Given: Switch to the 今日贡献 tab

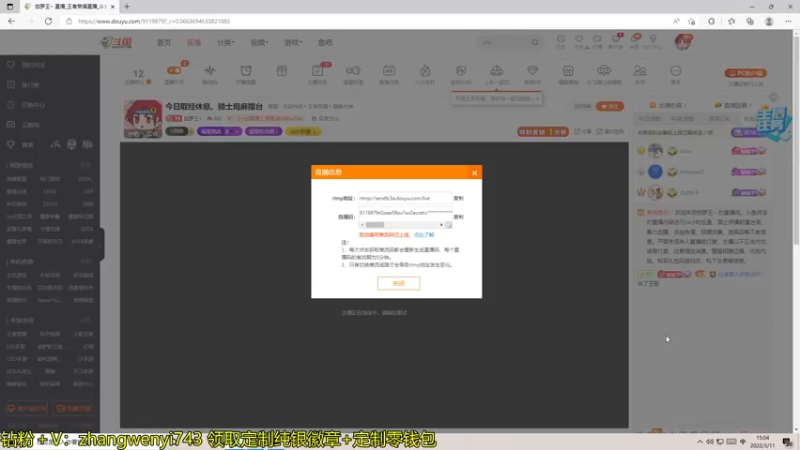Looking at the screenshot, I should point(649,118).
